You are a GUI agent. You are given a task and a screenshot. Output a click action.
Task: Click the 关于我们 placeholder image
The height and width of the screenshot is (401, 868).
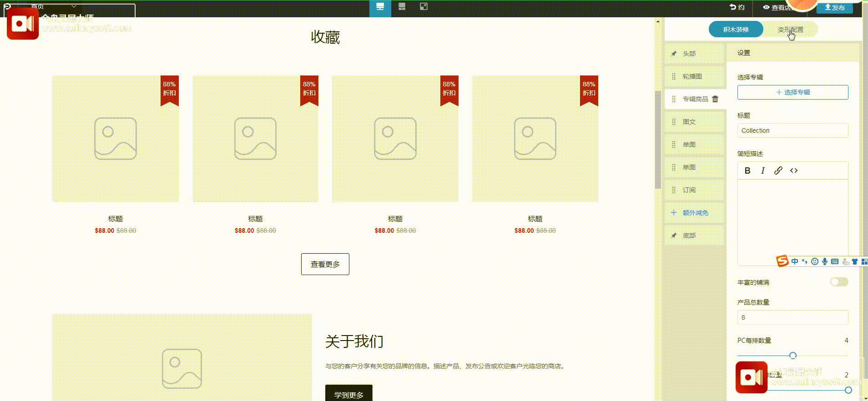click(182, 358)
